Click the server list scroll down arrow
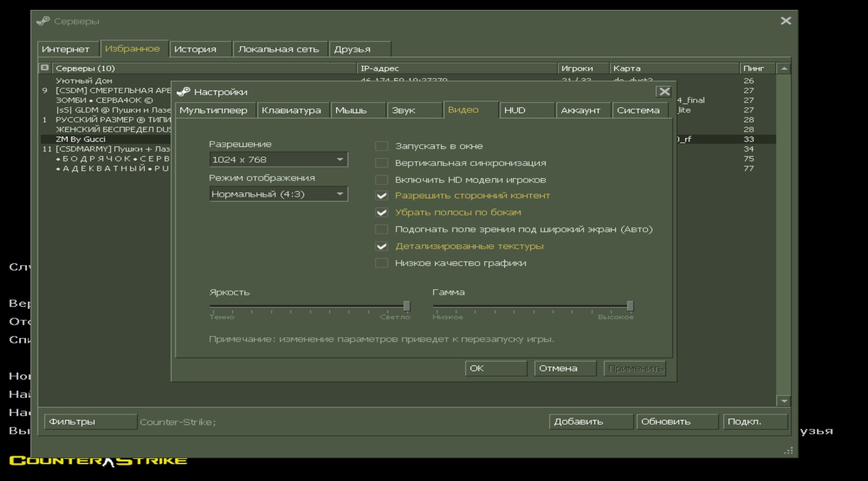Screen dimensions: 868x481 coord(784,401)
